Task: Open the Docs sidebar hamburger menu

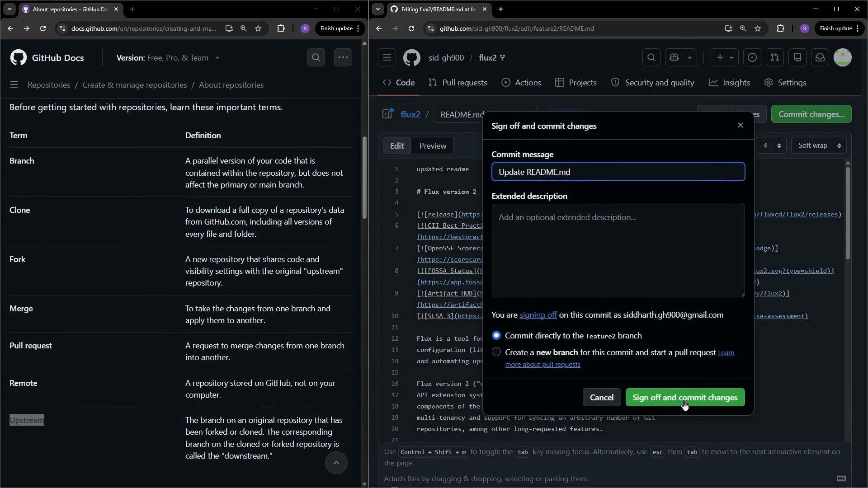Action: [x=14, y=85]
